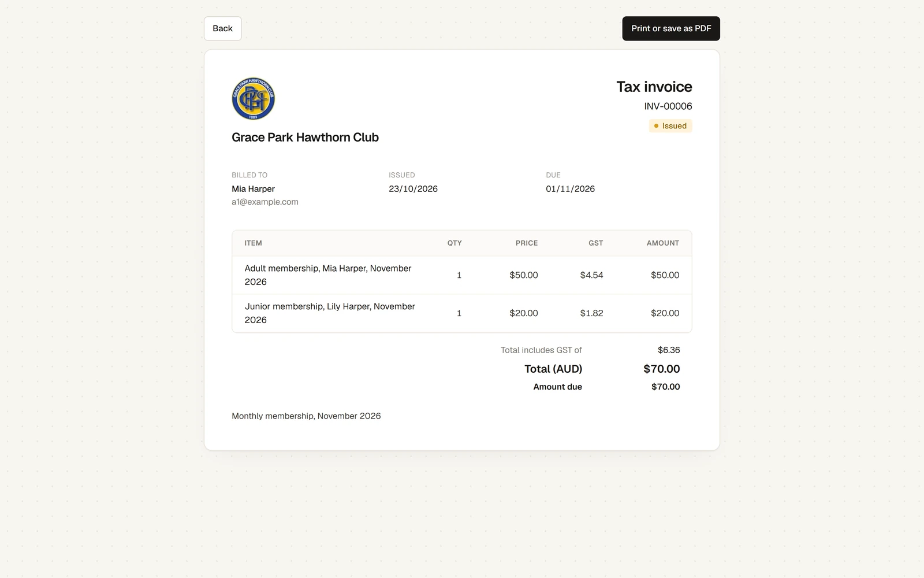This screenshot has height=578, width=924.
Task: Click the $50.00 price for Adult membership
Action: [x=524, y=275]
